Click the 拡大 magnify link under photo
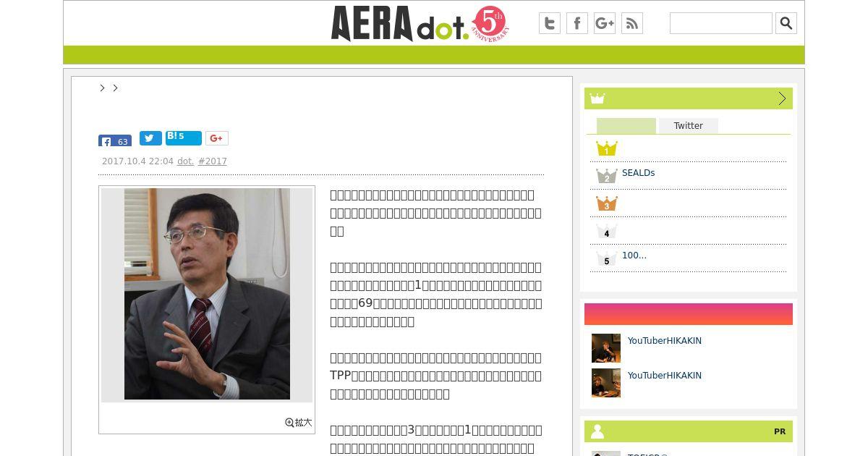Screen dimensions: 868x456 [x=299, y=422]
